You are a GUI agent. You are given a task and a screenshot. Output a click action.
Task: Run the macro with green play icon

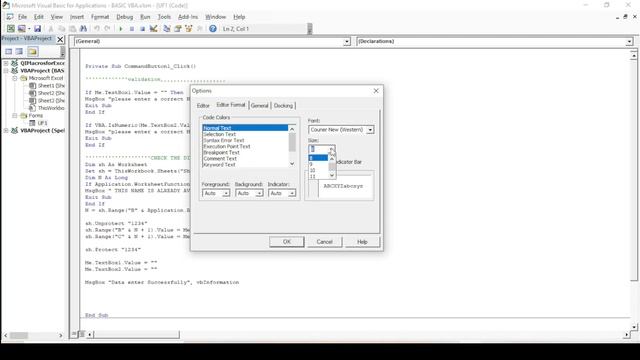pos(121,29)
